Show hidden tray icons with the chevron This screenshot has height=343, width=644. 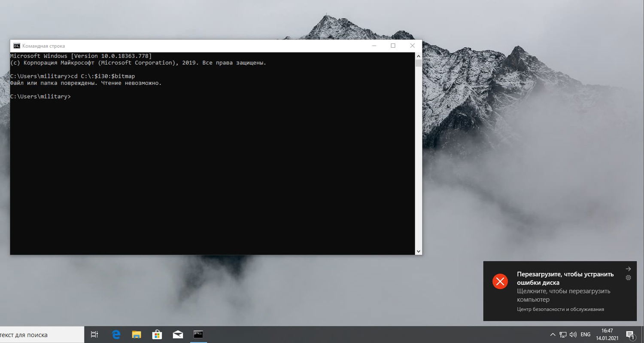pyautogui.click(x=553, y=334)
